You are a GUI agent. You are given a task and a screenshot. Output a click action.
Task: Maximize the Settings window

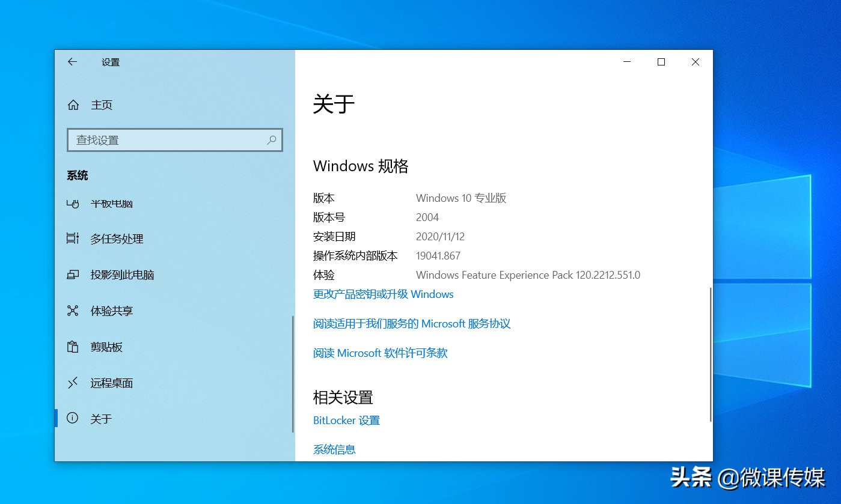click(x=661, y=62)
